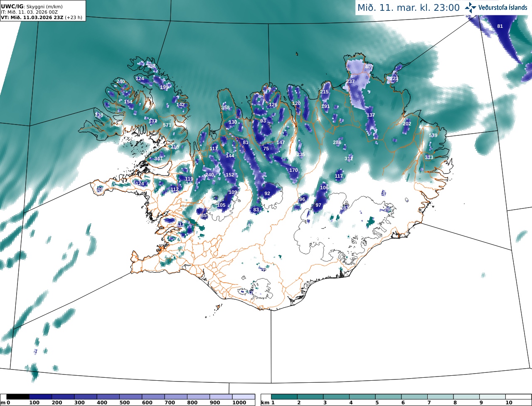The width and height of the screenshot is (532, 406).
Task: Click the 'Mið. 11. mar. kl. 23:00' timestamp
Action: click(x=409, y=7)
